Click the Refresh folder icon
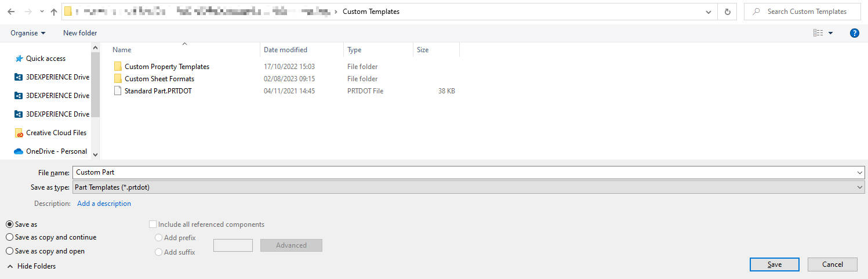Image resolution: width=868 pixels, height=279 pixels. [727, 12]
